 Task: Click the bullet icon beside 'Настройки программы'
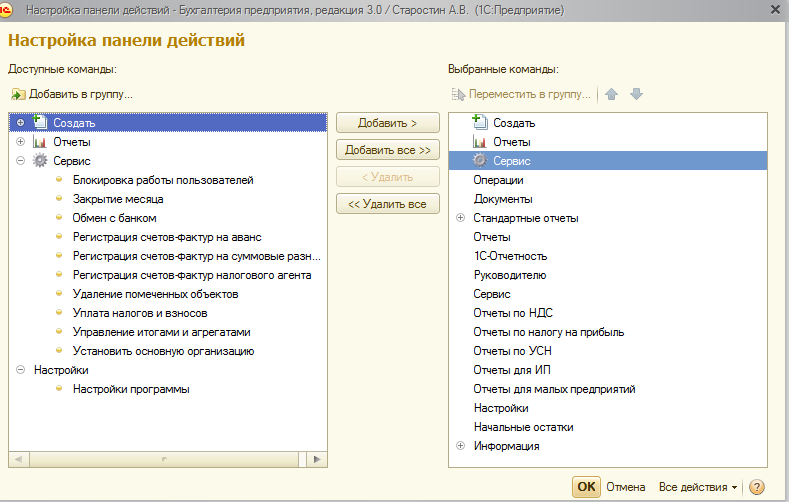pyautogui.click(x=59, y=389)
